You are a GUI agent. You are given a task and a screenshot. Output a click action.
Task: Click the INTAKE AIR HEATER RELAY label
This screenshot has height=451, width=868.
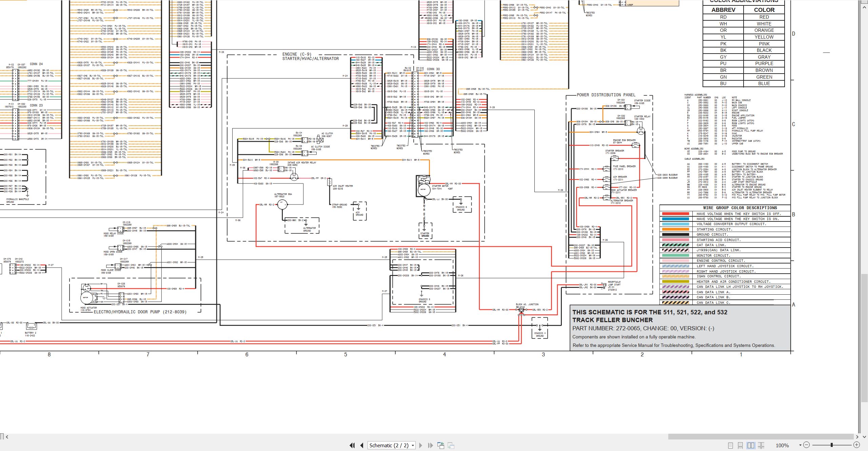pyautogui.click(x=302, y=162)
